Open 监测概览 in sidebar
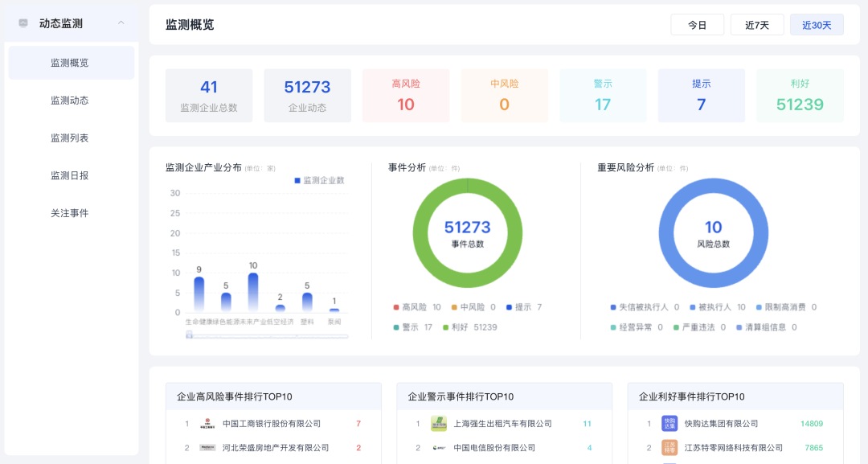This screenshot has width=868, height=464. coord(72,63)
